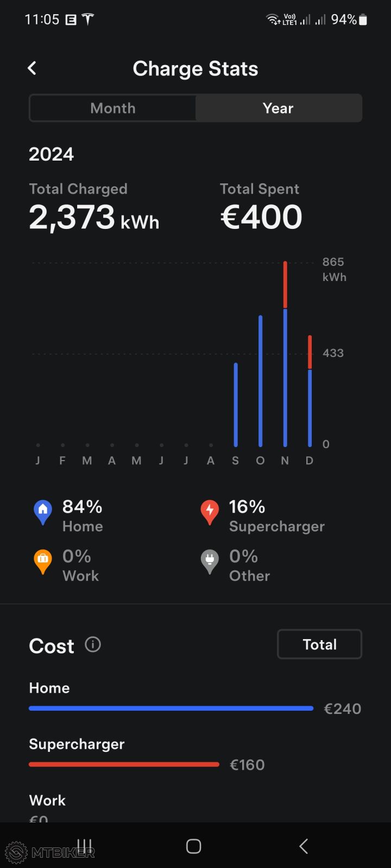Tap the orange Work briefcase pin icon
The height and width of the screenshot is (868, 391).
coord(43,561)
